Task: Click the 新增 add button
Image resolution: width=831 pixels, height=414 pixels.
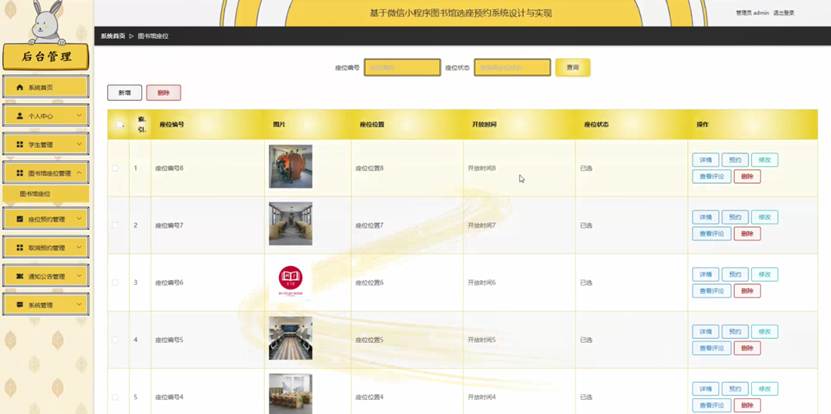Action: pos(125,93)
